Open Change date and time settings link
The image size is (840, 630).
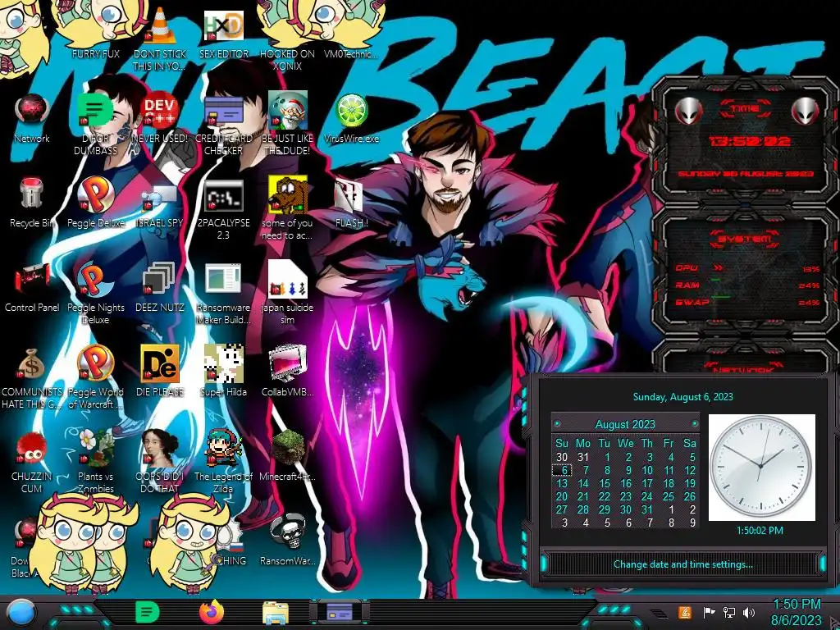[x=682, y=564]
